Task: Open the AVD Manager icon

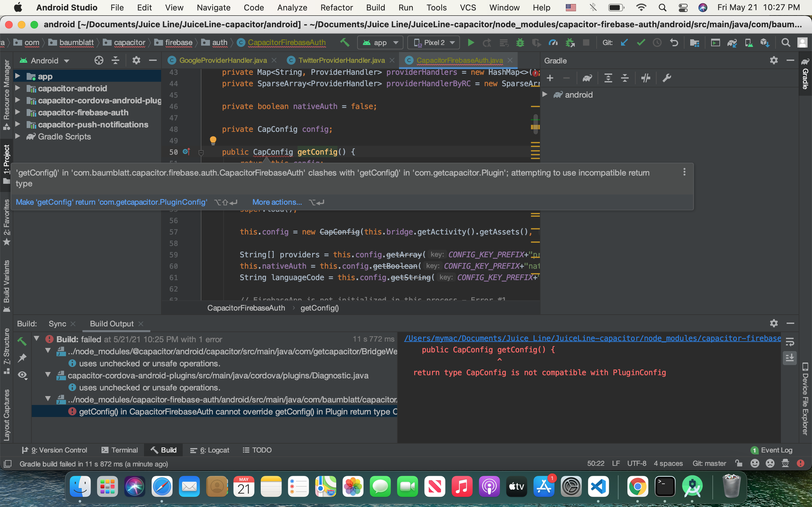Action: [749, 42]
